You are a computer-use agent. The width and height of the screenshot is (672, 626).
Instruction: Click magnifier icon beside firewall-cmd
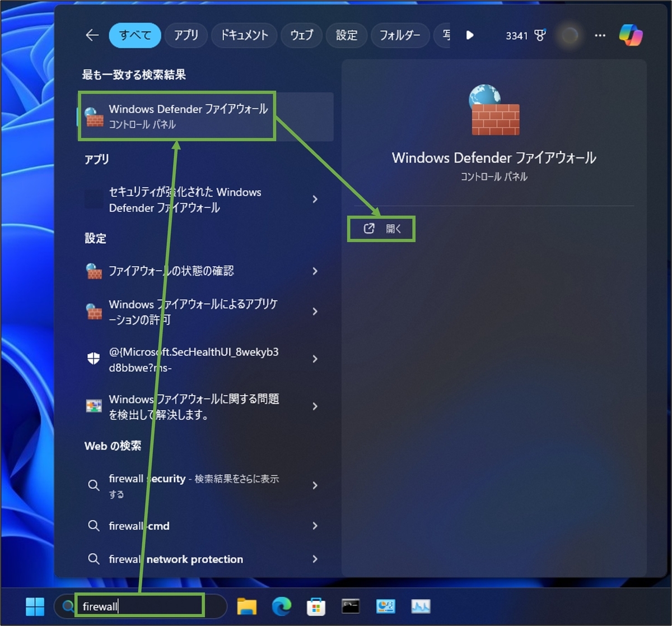point(94,526)
